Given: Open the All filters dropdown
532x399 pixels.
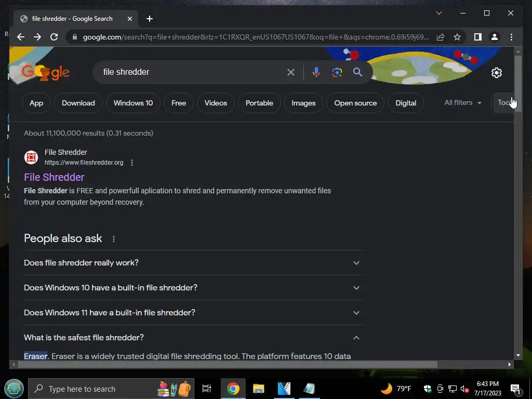Looking at the screenshot, I should click(x=463, y=102).
